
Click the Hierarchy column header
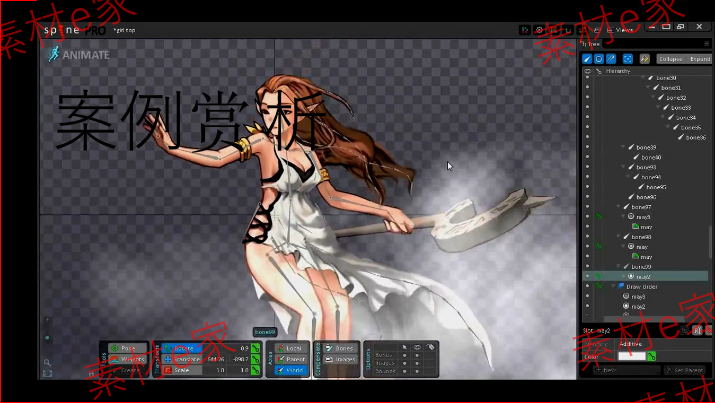(x=618, y=71)
